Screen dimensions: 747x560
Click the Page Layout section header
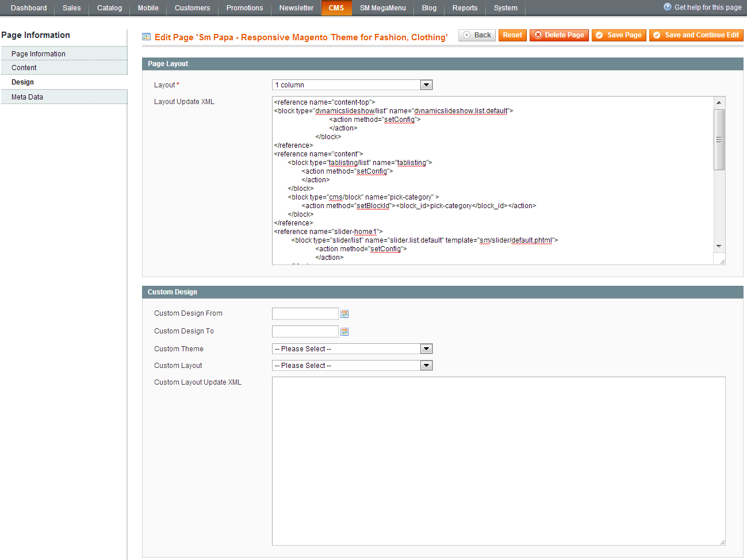tap(443, 64)
